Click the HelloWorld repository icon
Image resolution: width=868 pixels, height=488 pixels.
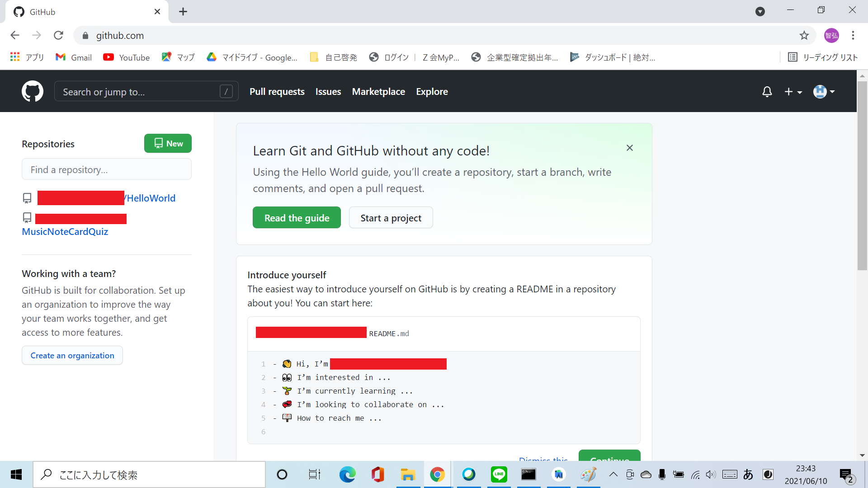click(x=27, y=198)
